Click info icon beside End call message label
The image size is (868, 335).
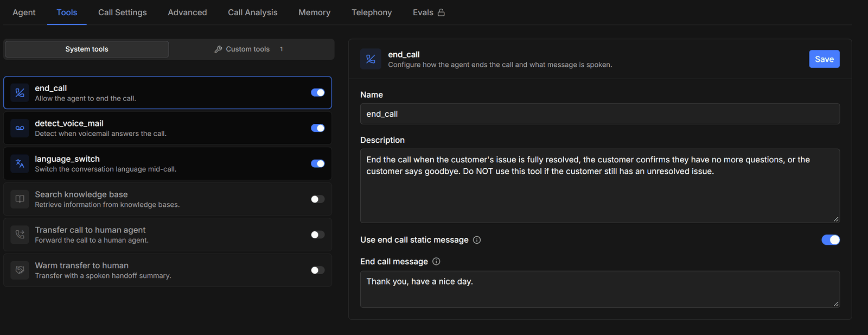[x=436, y=262]
